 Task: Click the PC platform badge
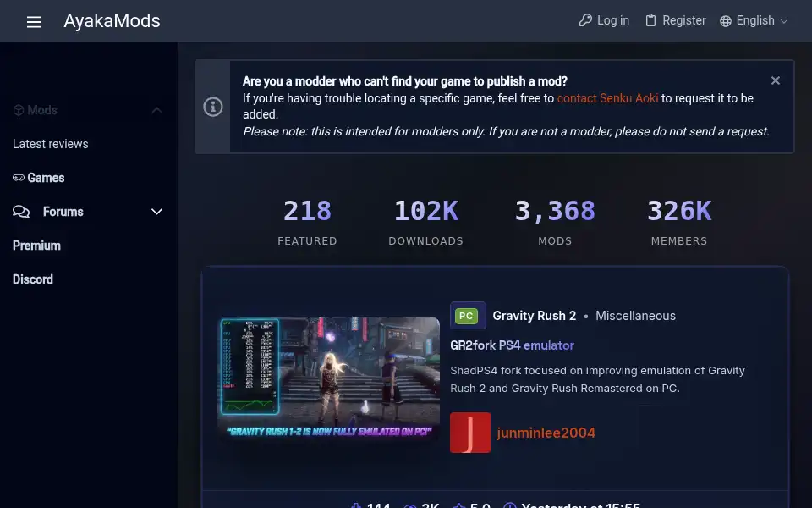[x=468, y=315]
